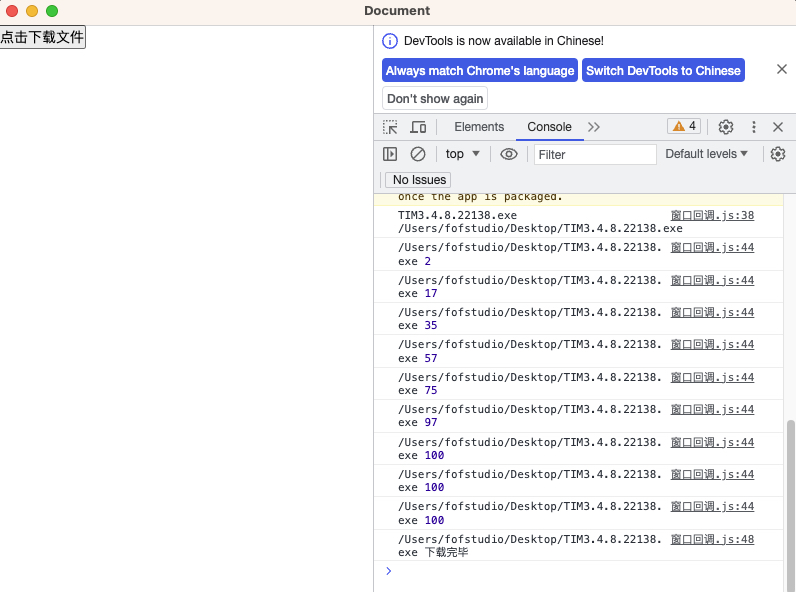Click the info icon in notification bar
Image resolution: width=796 pixels, height=592 pixels.
coord(390,41)
